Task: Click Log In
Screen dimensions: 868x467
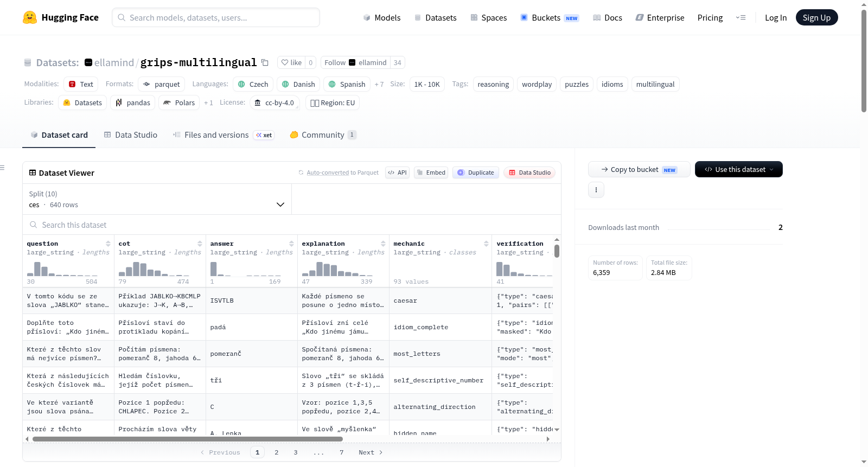Action: point(776,17)
